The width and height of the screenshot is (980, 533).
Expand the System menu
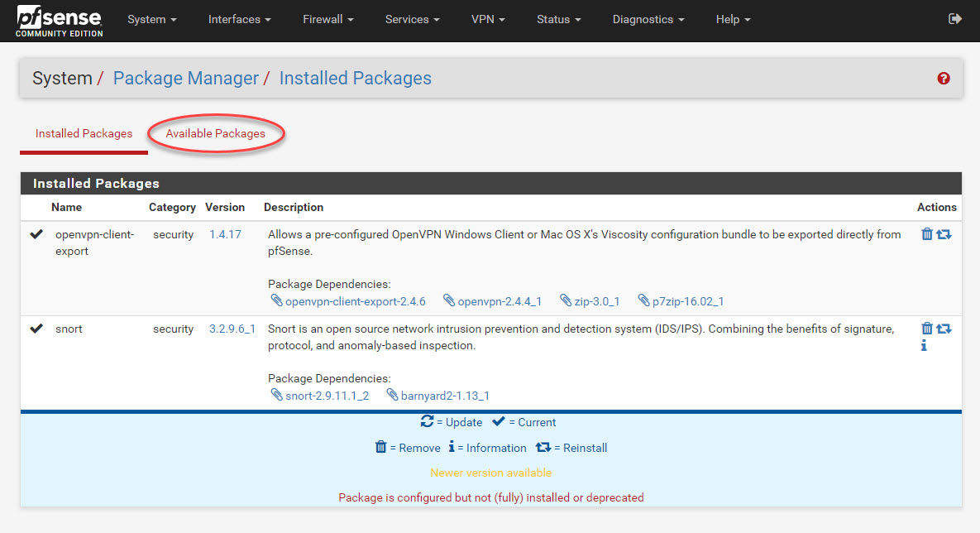pyautogui.click(x=152, y=19)
